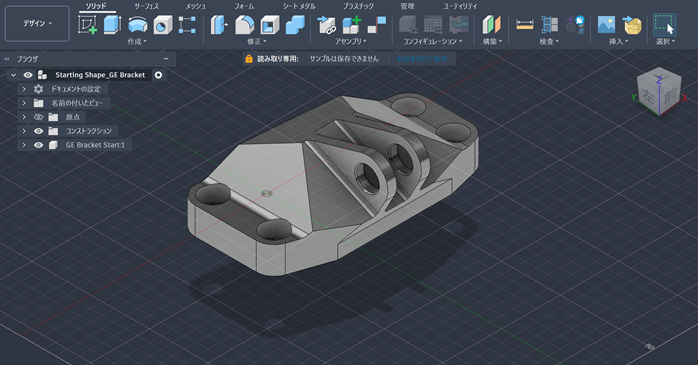Select the Measure tool
Screen dimensions: 698x365
pyautogui.click(x=525, y=24)
